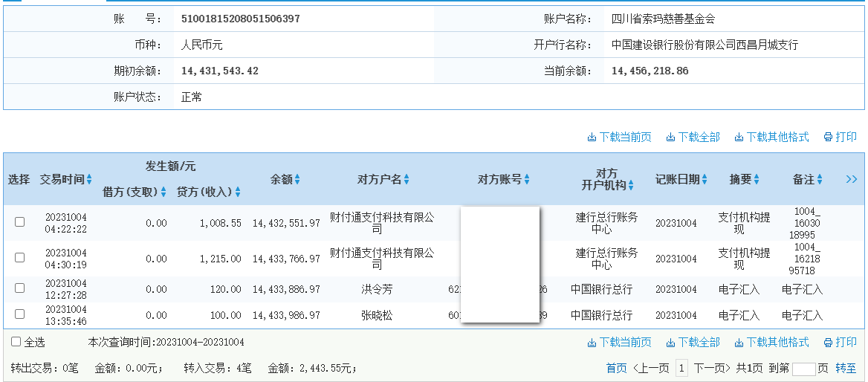Click credit amount 1,008.55 cell
This screenshot has width=868, height=382.
pyautogui.click(x=220, y=223)
